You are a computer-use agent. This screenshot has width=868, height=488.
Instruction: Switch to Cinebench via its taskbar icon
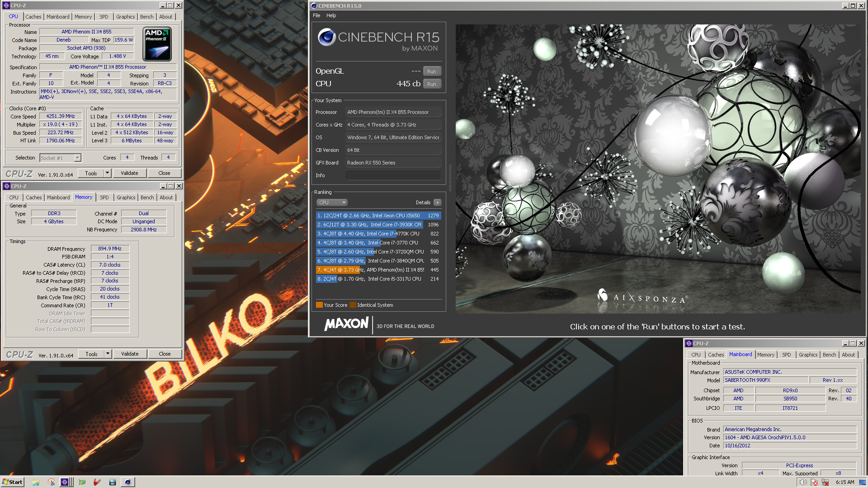[128, 482]
